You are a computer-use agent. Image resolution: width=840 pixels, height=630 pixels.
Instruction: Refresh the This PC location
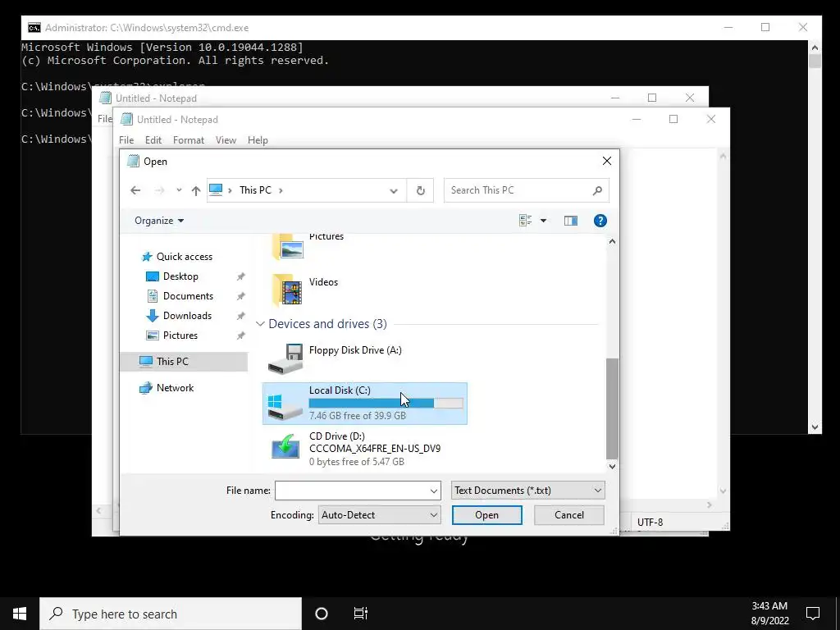[421, 190]
